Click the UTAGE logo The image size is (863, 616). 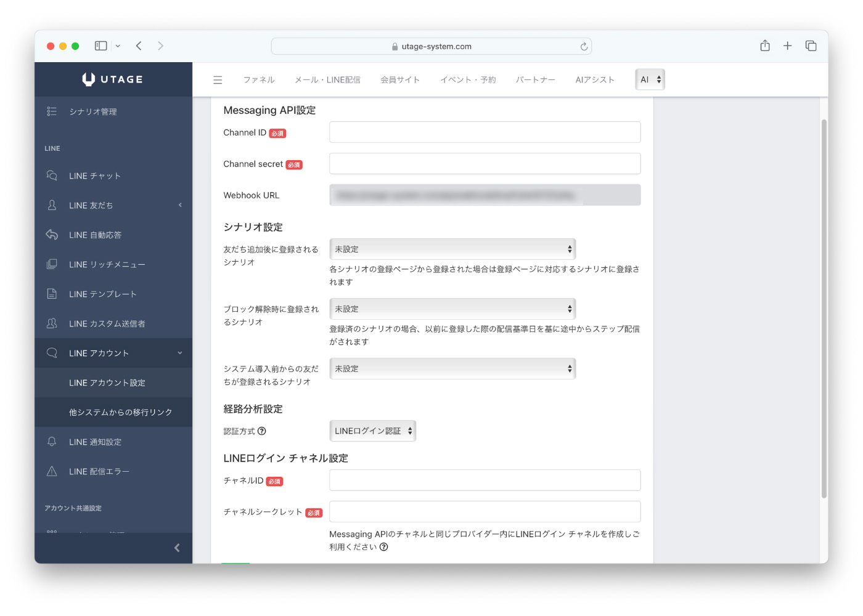tap(113, 79)
